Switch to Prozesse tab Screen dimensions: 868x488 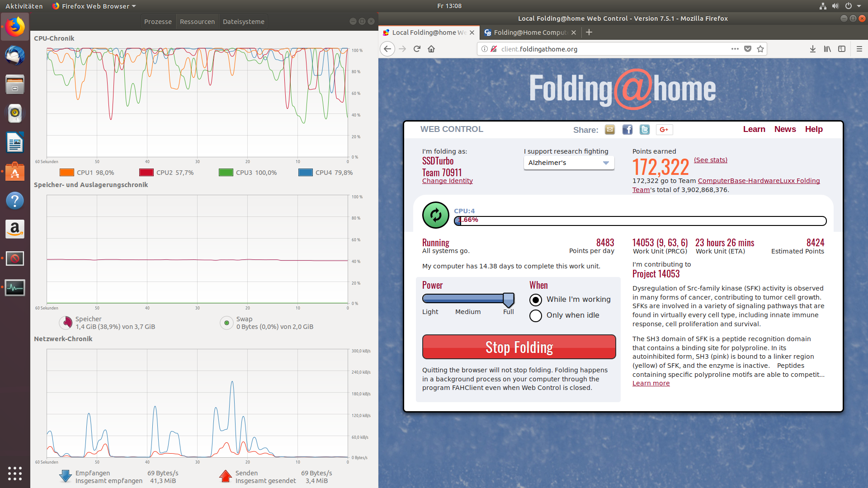tap(158, 22)
